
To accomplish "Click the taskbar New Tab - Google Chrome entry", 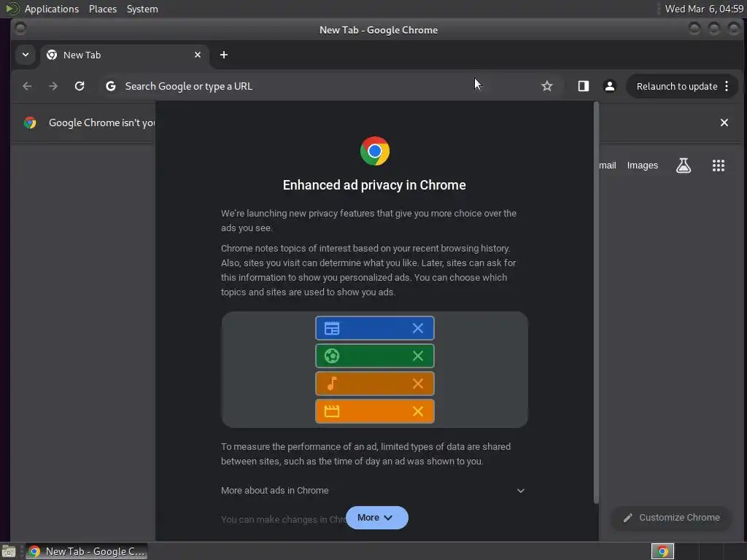I will pyautogui.click(x=86, y=551).
